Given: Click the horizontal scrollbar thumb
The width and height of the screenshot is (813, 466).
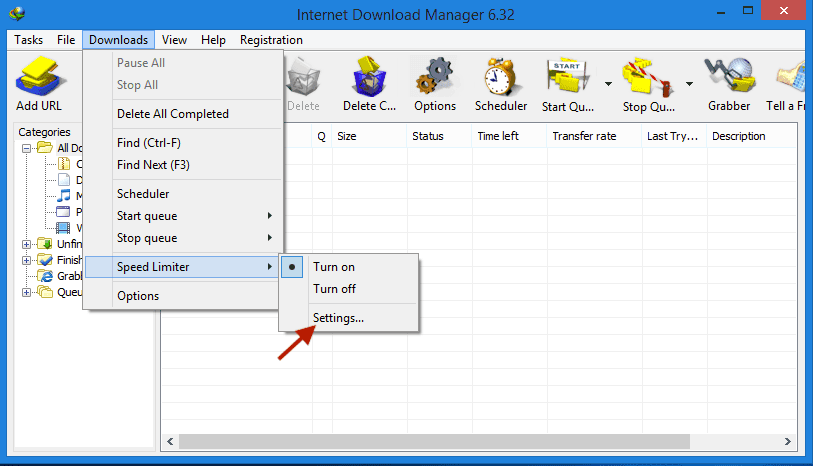Looking at the screenshot, I should [434, 442].
